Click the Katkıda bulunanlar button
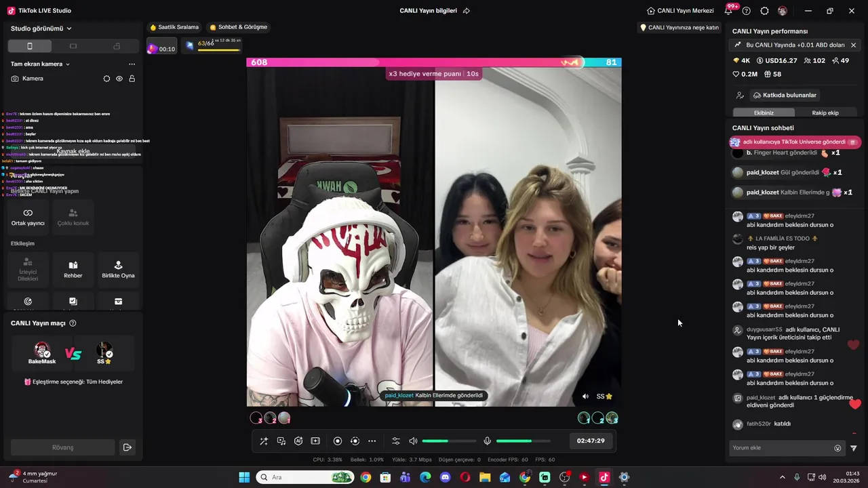The height and width of the screenshot is (488, 868). 785,96
